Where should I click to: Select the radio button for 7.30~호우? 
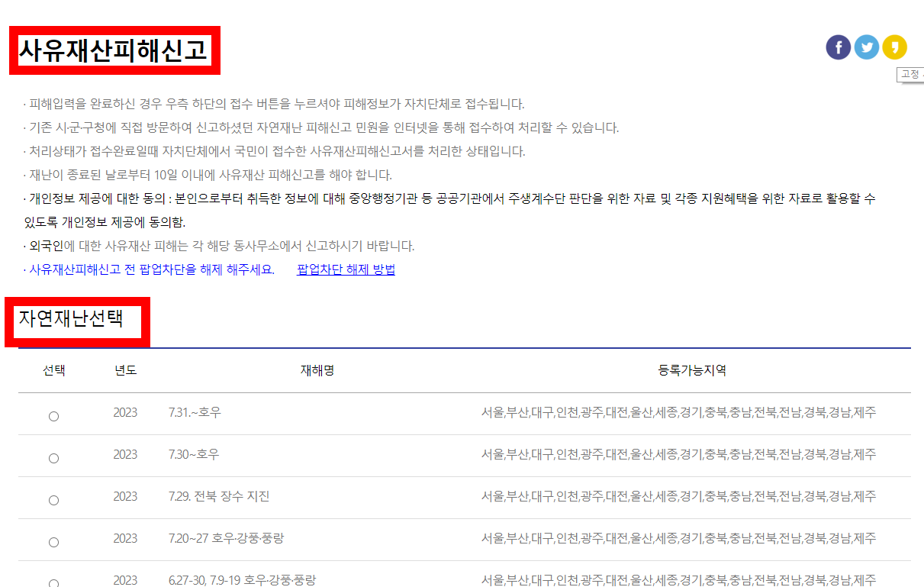[x=53, y=459]
